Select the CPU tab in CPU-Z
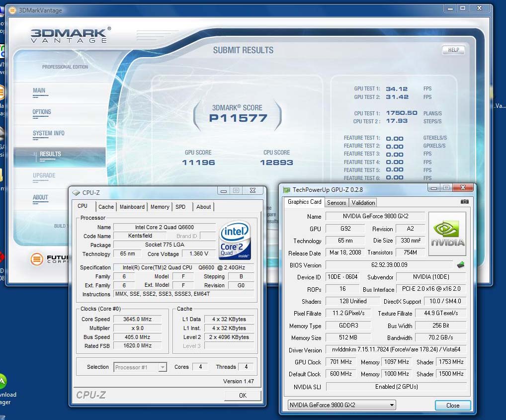Image resolution: width=506 pixels, height=420 pixels. (83, 206)
